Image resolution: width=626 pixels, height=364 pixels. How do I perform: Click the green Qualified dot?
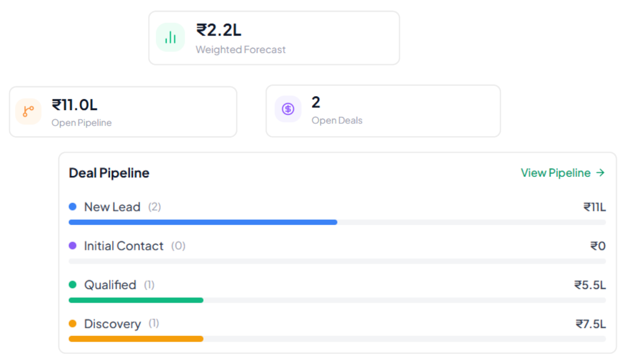72,285
